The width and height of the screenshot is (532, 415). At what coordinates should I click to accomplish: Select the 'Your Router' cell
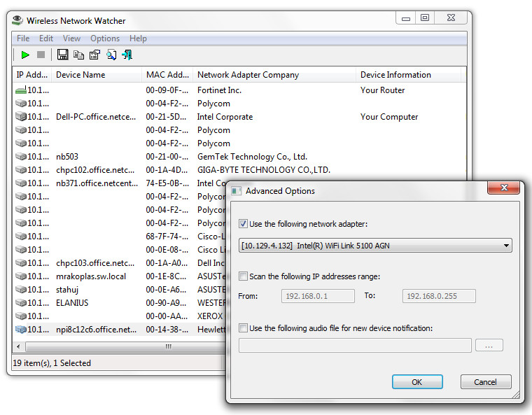[x=382, y=90]
